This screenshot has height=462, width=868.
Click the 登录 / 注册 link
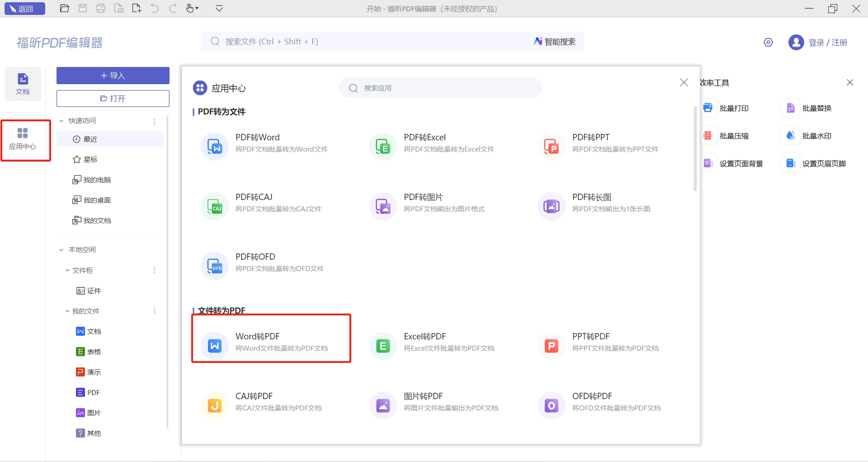point(827,43)
